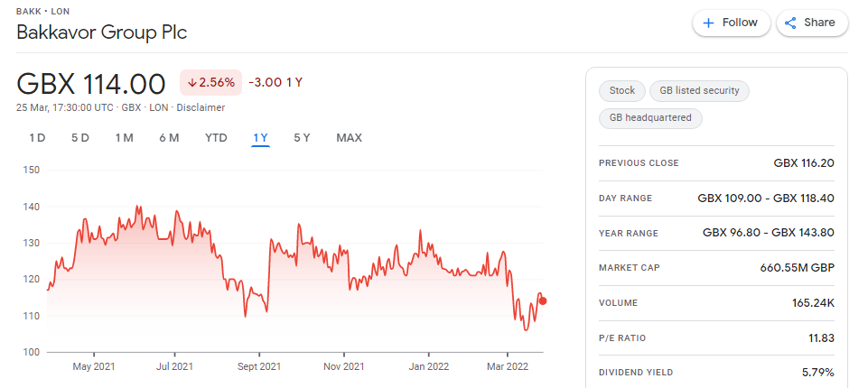The width and height of the screenshot is (868, 388).
Task: Click the 150 y-axis label
Action: click(x=33, y=170)
